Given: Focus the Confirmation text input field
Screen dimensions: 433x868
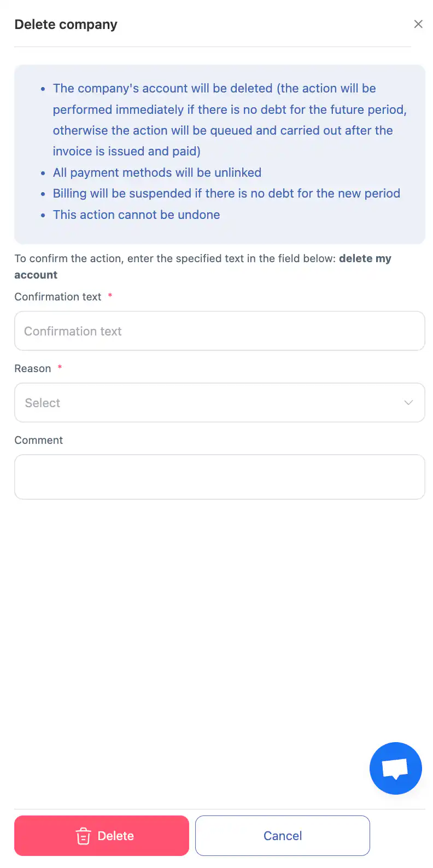Looking at the screenshot, I should pos(219,331).
